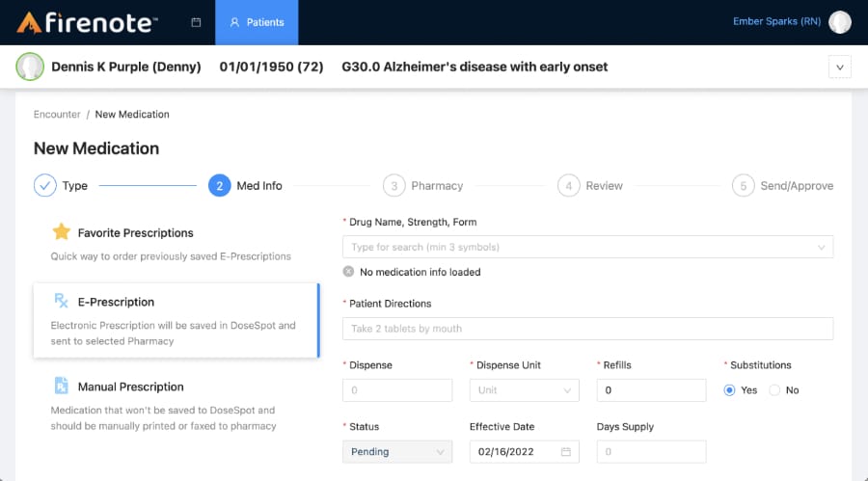Select the Send/Approve step 5 circle

coord(744,185)
